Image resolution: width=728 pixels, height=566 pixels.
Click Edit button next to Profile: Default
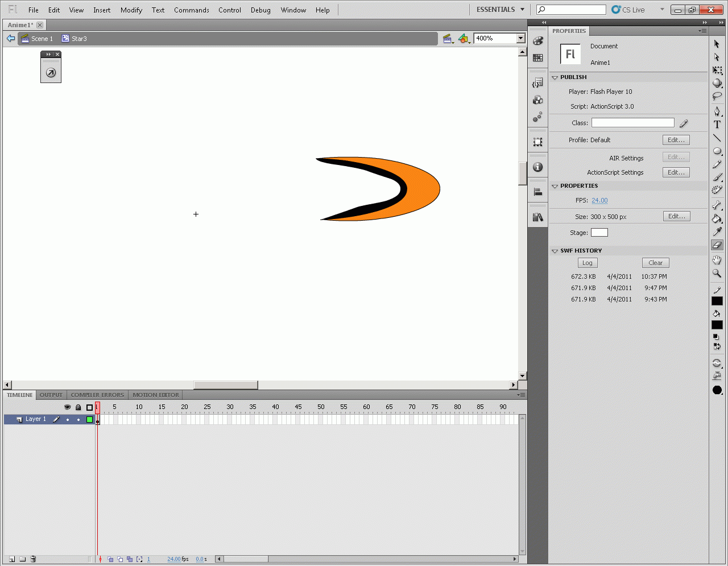[676, 140]
